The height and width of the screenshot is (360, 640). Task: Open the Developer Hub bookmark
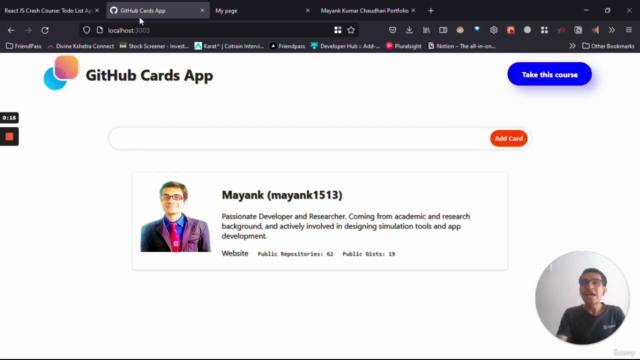[345, 46]
